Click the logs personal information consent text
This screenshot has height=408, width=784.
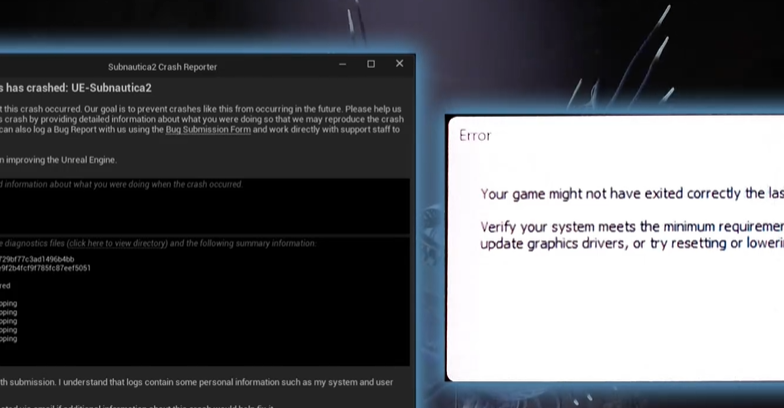pyautogui.click(x=196, y=382)
